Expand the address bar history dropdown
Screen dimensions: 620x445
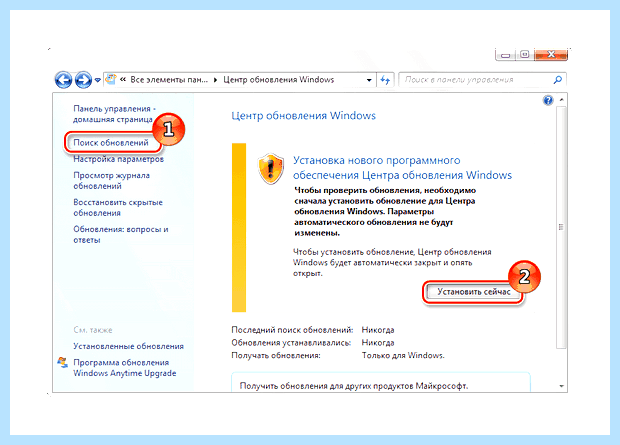tap(369, 80)
